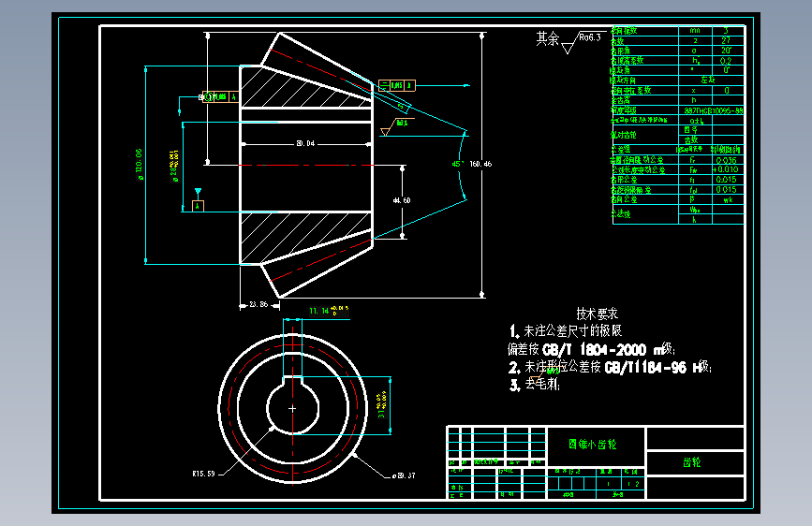Click the 160.46 overall diameter dimension
The image size is (812, 526).
(x=480, y=164)
